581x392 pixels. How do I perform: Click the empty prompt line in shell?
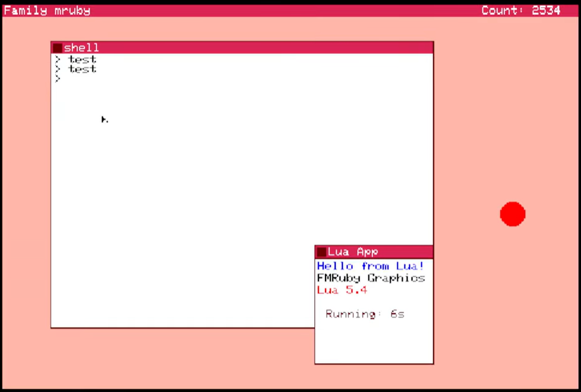pyautogui.click(x=58, y=78)
